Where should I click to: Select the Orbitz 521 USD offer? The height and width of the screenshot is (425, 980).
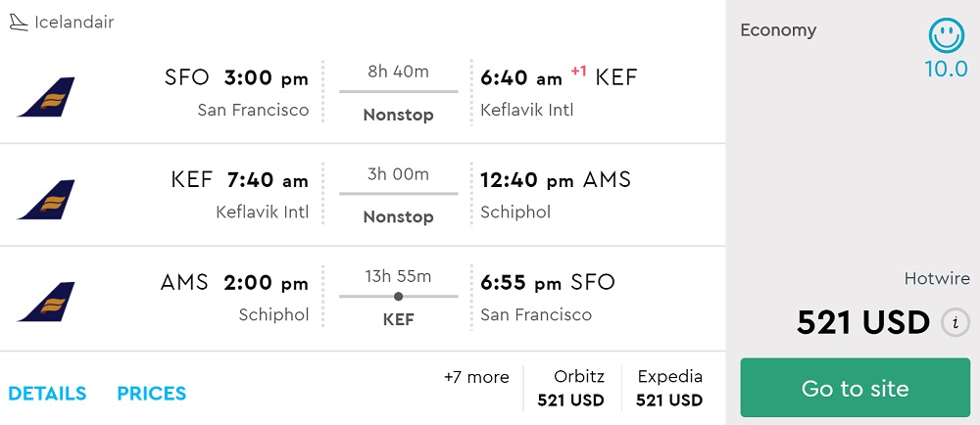(571, 388)
